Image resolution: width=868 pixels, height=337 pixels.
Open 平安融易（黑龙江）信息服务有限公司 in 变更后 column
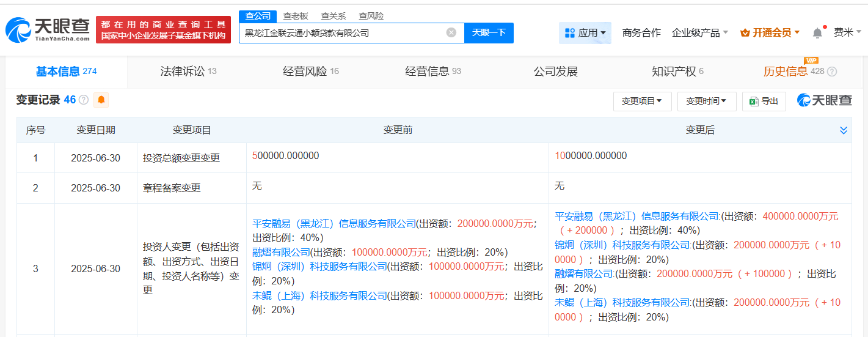[638, 216]
